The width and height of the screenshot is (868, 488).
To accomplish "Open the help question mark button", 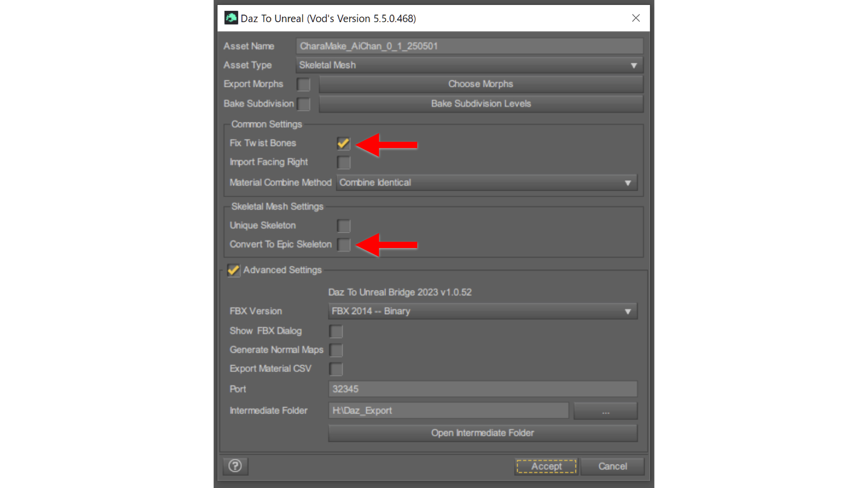I will [235, 466].
